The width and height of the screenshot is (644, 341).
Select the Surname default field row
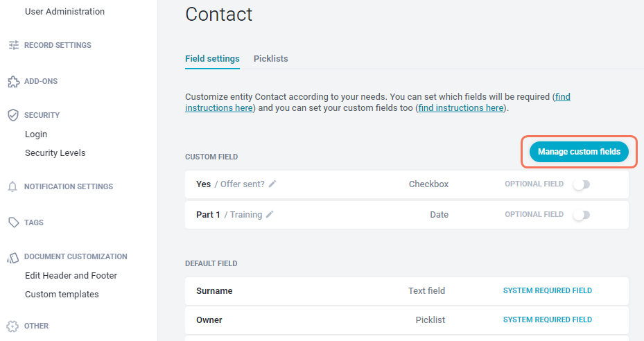pos(407,291)
